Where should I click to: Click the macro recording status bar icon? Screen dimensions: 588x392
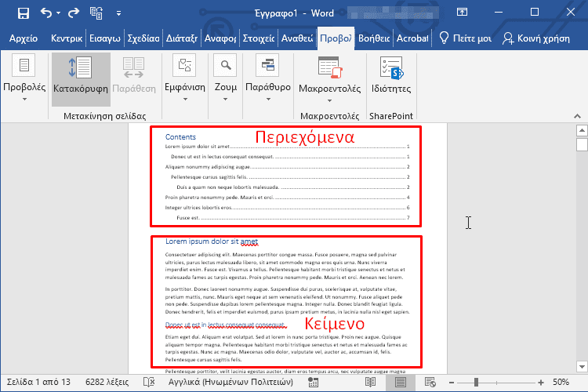coord(313,383)
